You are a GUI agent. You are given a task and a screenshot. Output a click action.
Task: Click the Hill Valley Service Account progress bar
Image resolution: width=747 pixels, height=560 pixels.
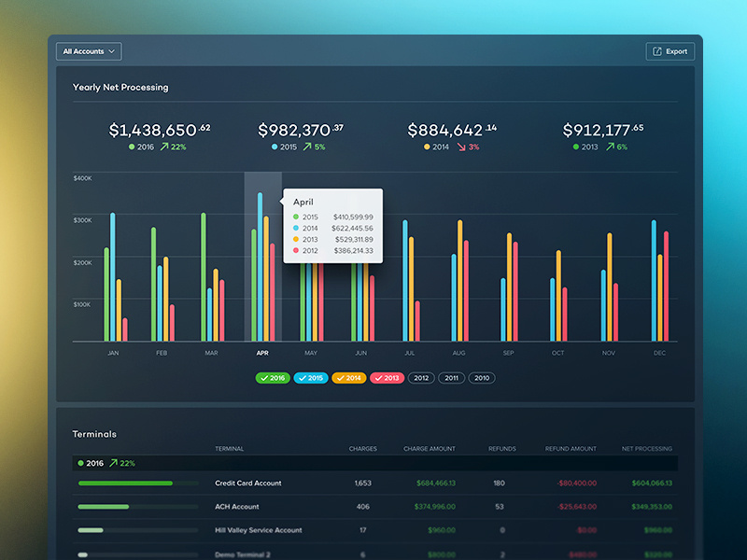click(x=138, y=530)
